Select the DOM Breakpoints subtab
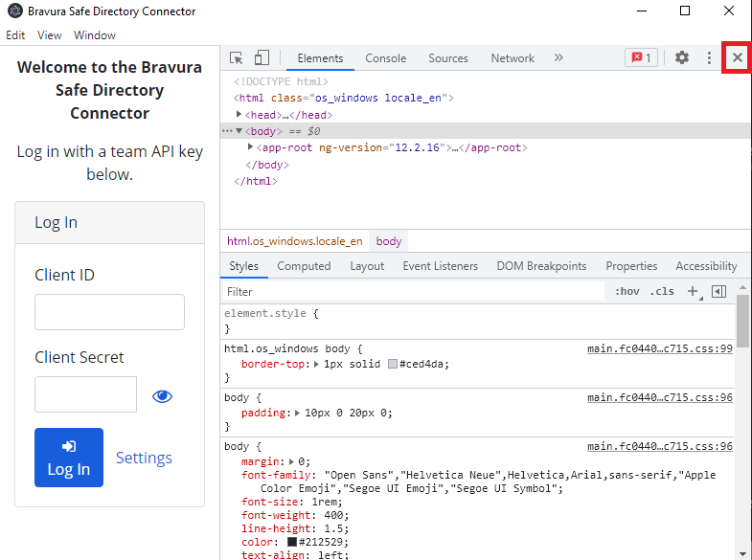Image resolution: width=752 pixels, height=560 pixels. coord(541,266)
